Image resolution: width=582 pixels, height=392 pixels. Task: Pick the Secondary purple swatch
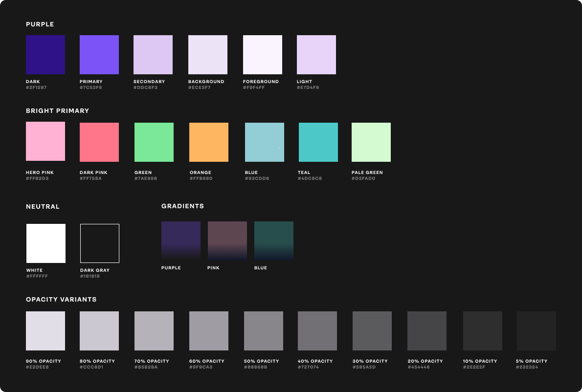(153, 55)
